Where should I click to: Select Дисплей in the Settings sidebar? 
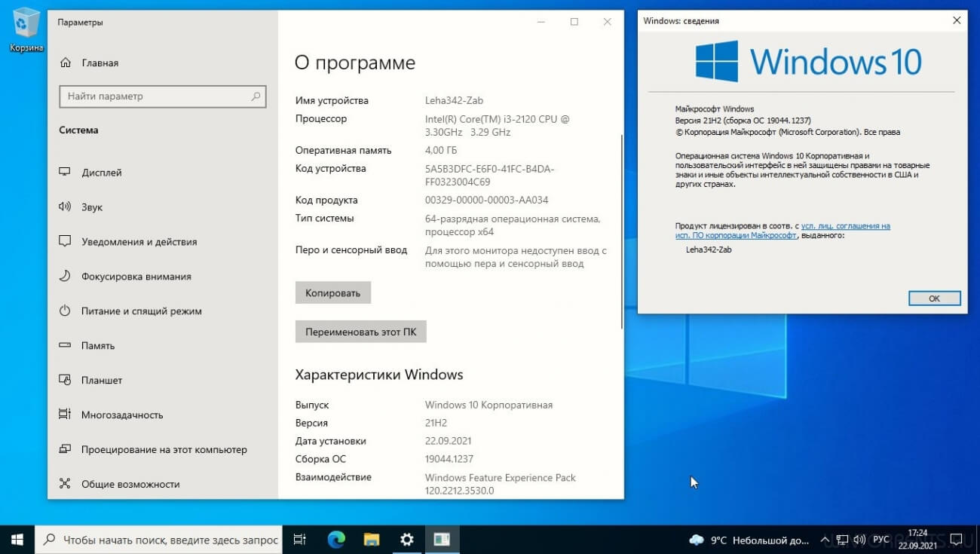click(x=102, y=173)
